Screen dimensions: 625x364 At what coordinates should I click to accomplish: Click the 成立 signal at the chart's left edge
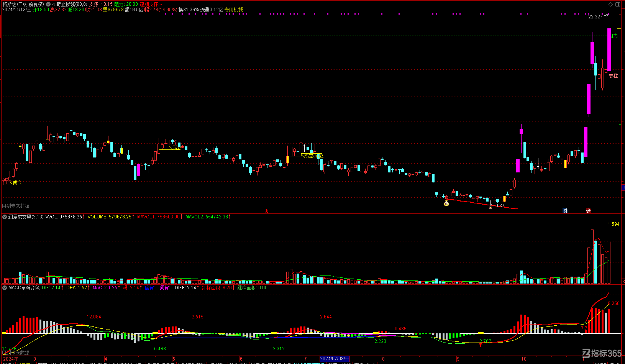click(17, 183)
